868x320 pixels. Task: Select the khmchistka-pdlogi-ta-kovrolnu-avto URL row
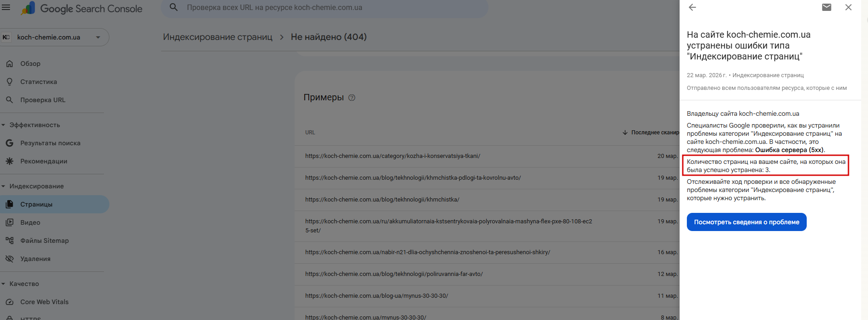(x=487, y=178)
